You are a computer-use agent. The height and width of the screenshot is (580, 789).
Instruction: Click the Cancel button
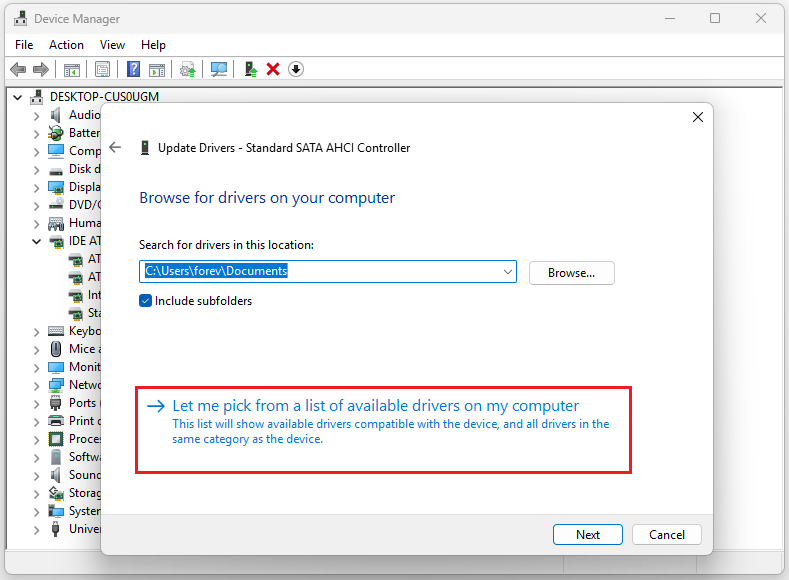click(666, 534)
